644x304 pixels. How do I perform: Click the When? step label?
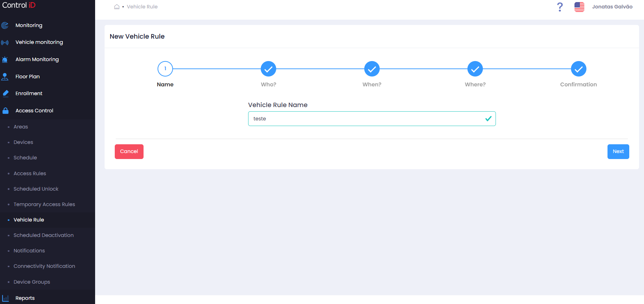(x=372, y=85)
